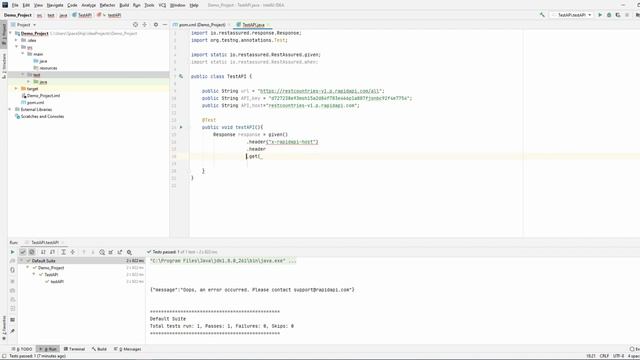The width and height of the screenshot is (640, 360).
Task: Expand External Libraries node
Action: pyautogui.click(x=11, y=109)
